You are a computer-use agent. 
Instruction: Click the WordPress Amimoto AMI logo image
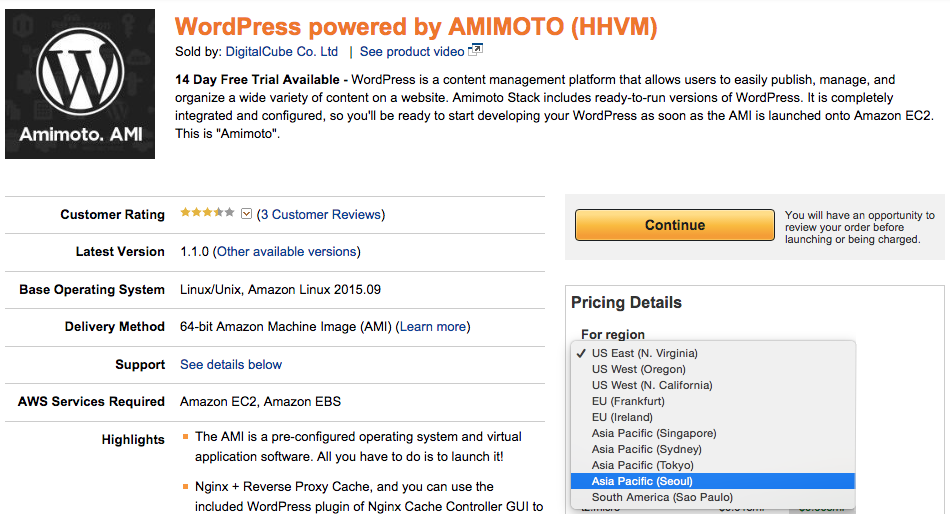click(80, 84)
